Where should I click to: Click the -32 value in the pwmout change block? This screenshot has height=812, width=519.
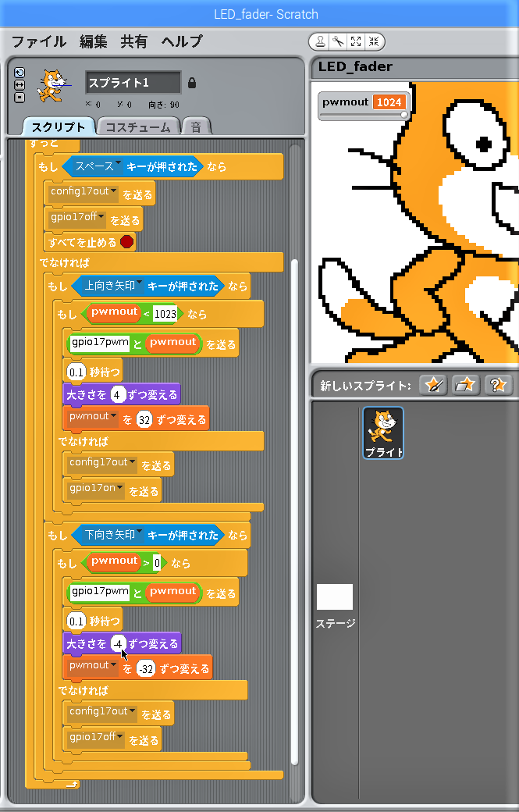click(x=146, y=669)
